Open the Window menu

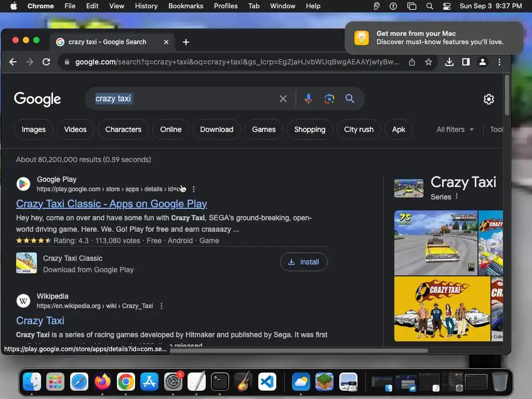(283, 6)
